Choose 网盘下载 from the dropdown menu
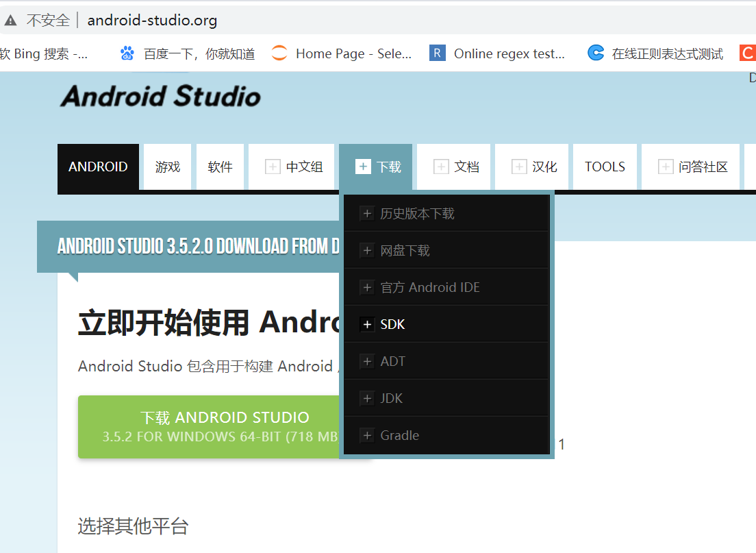Image resolution: width=756 pixels, height=553 pixels. (446, 250)
